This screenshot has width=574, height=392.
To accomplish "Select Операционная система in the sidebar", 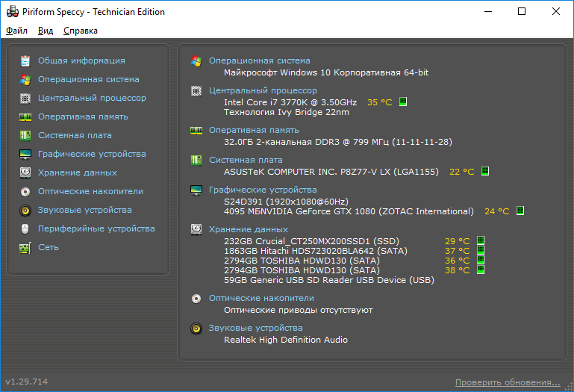I will tap(89, 79).
